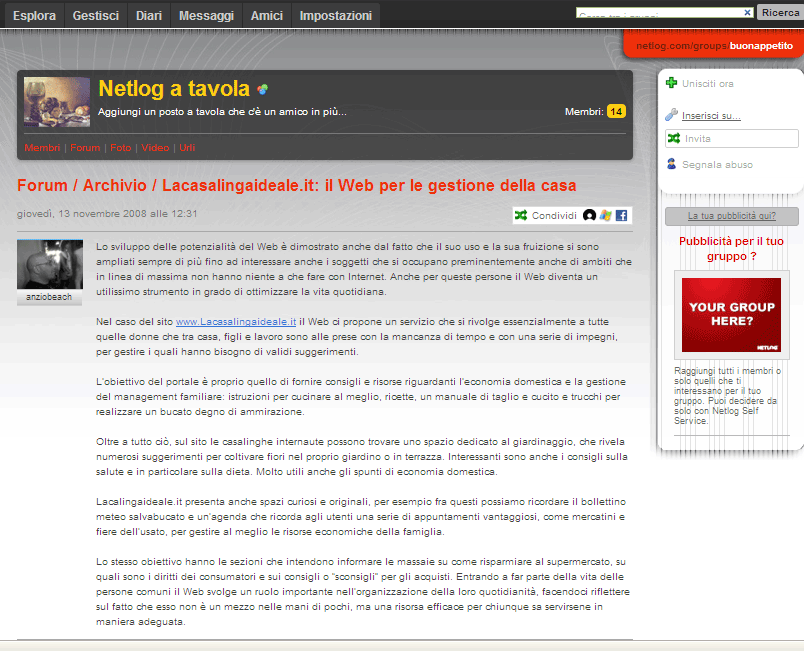Click the police officer icon beside Segnala abuso
804x651 pixels.
(671, 164)
